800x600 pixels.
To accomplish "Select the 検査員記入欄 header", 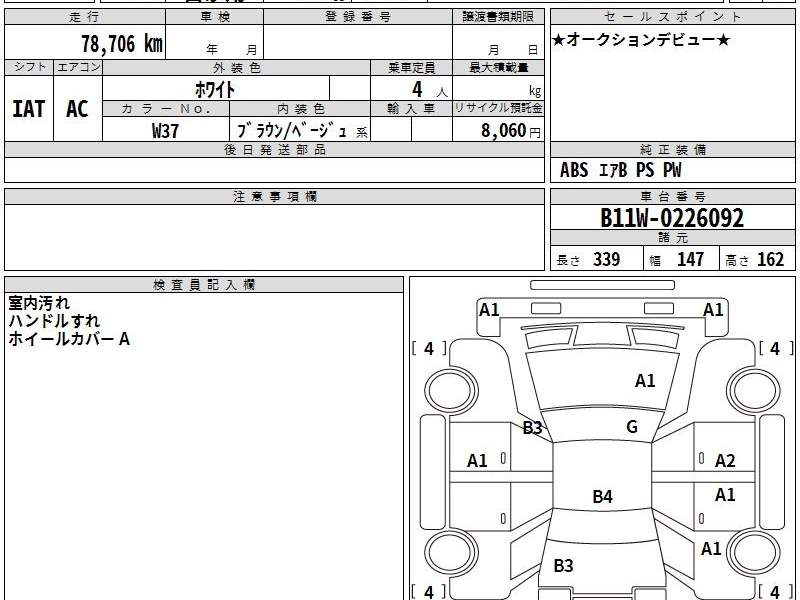I will pos(204,285).
